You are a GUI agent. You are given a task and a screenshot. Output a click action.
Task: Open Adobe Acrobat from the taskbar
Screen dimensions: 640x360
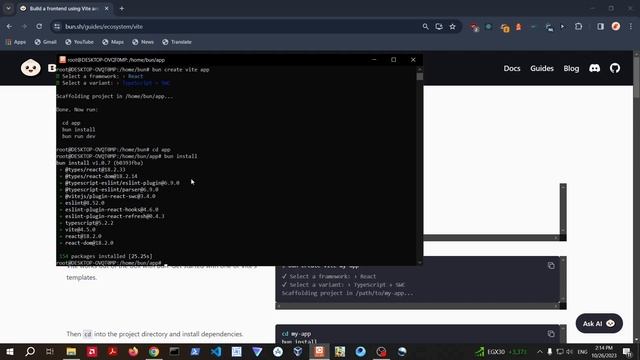pyautogui.click(x=113, y=351)
